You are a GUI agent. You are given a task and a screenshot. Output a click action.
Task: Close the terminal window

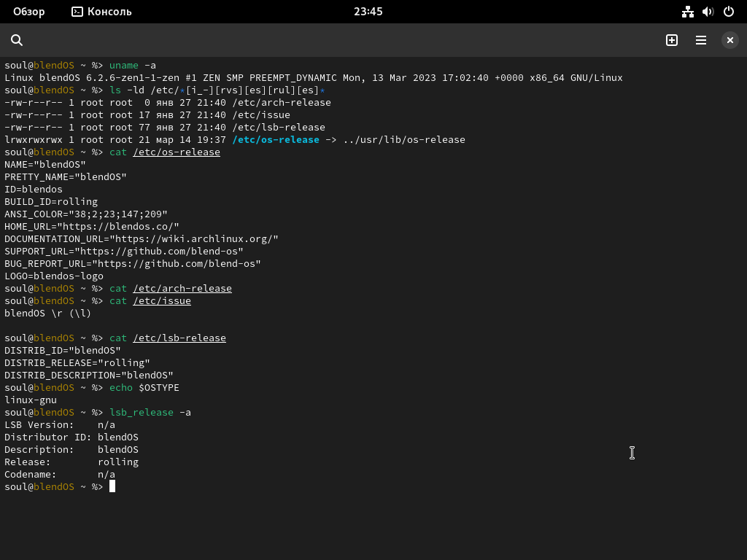click(x=729, y=40)
